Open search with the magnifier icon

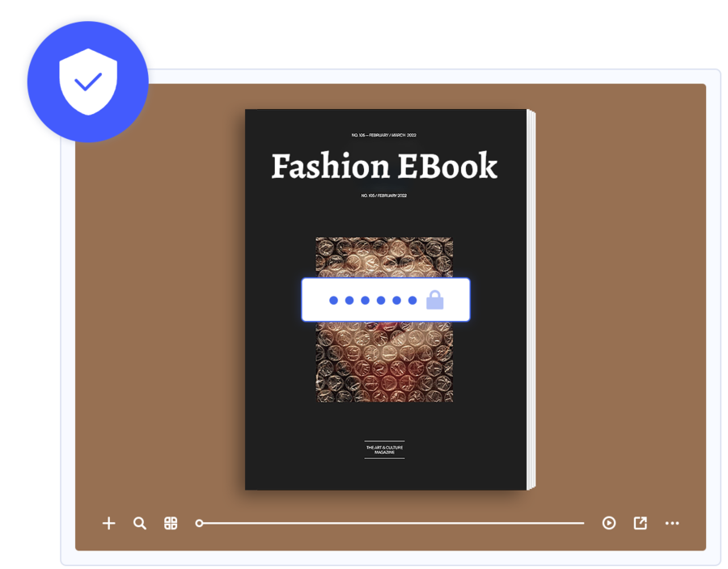coord(140,523)
